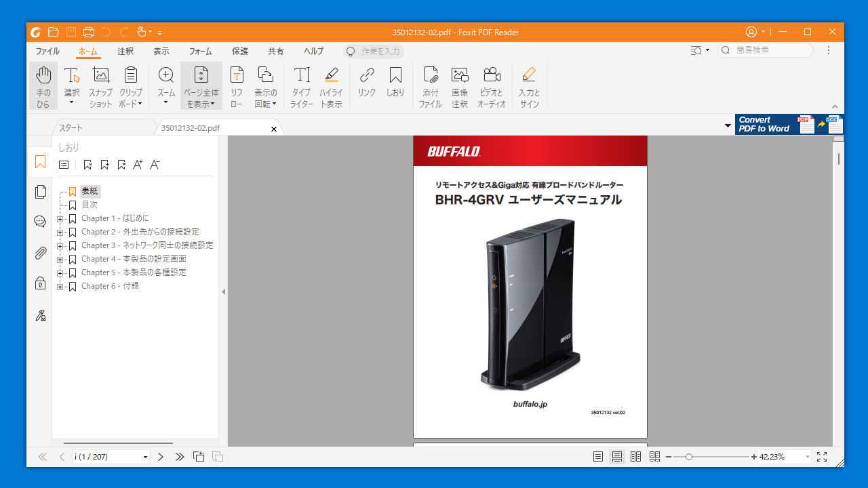Open the Comments panel
868x488 pixels.
tap(40, 222)
